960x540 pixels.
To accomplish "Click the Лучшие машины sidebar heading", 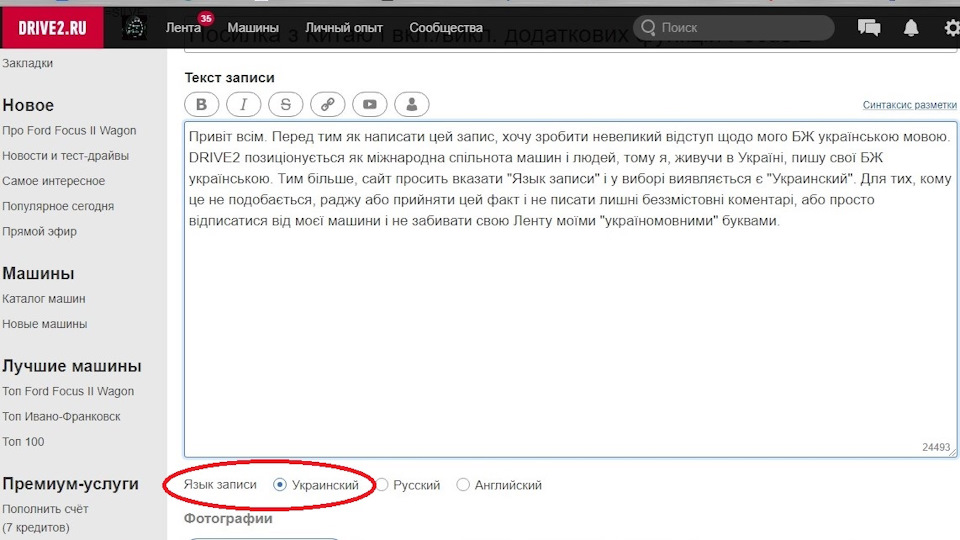I will coord(72,366).
